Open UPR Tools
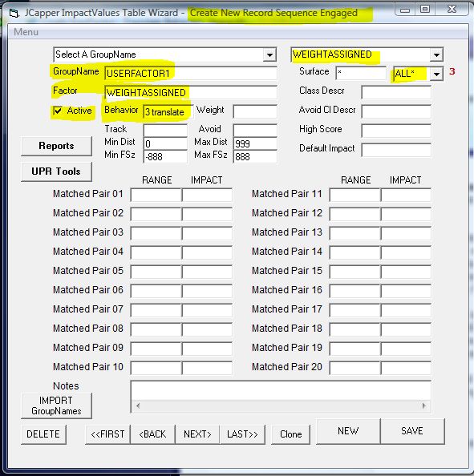474x476 pixels. click(x=56, y=171)
